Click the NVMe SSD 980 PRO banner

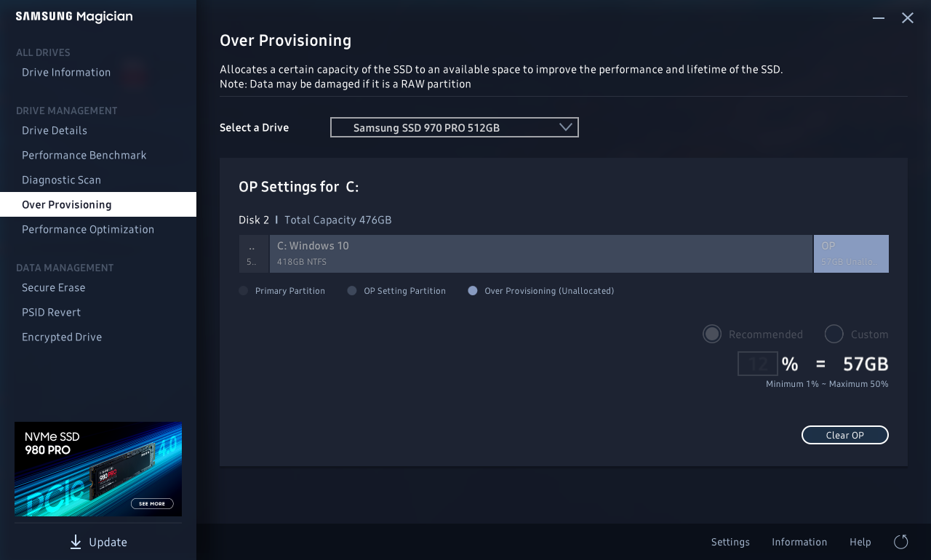pyautogui.click(x=98, y=469)
